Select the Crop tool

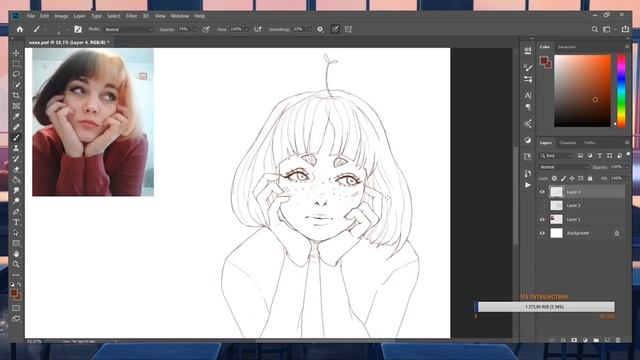coord(16,96)
